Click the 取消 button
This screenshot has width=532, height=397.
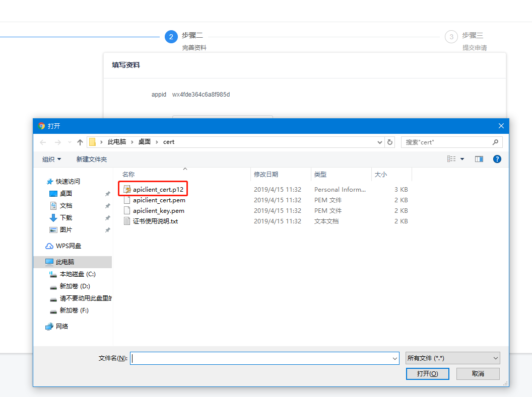pos(478,374)
